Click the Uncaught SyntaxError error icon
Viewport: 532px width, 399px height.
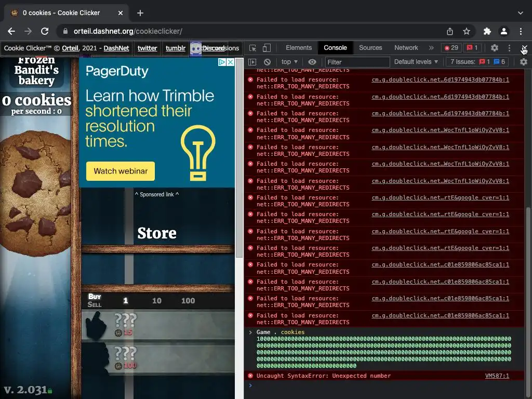tap(250, 376)
